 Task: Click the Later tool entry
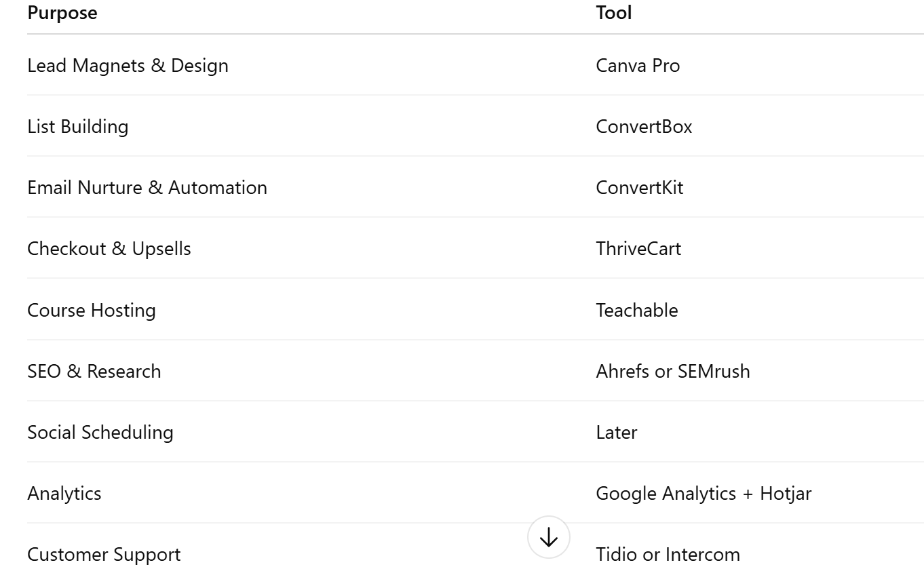[x=617, y=433]
